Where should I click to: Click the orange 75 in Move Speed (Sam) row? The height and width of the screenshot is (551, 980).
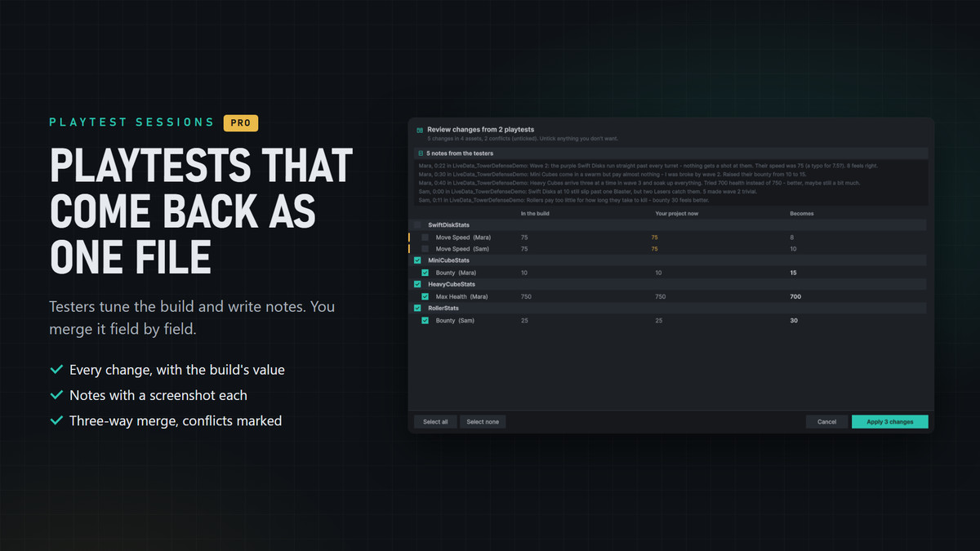pos(654,249)
